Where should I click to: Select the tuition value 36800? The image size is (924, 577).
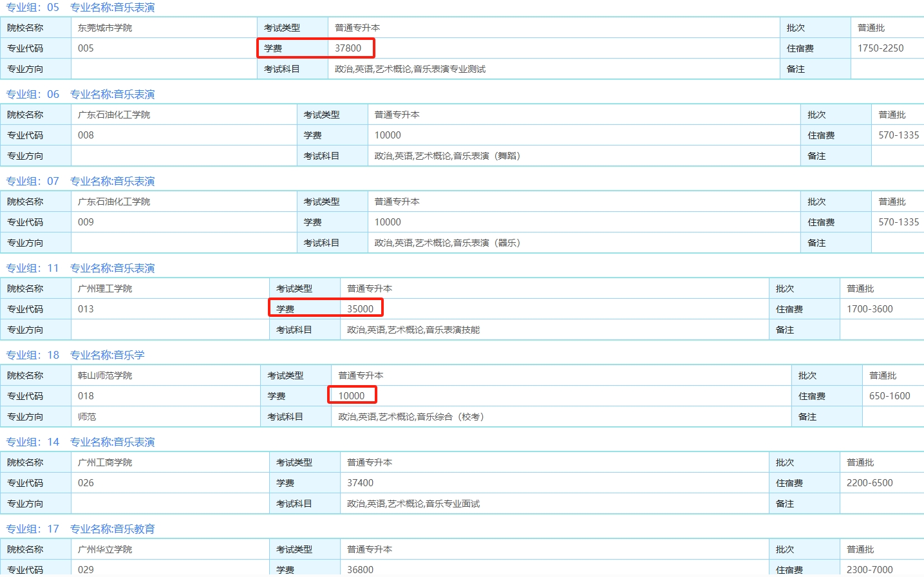(360, 570)
